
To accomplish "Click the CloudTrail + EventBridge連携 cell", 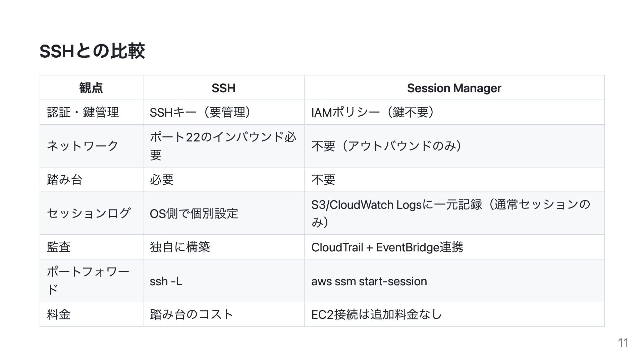I will point(387,247).
